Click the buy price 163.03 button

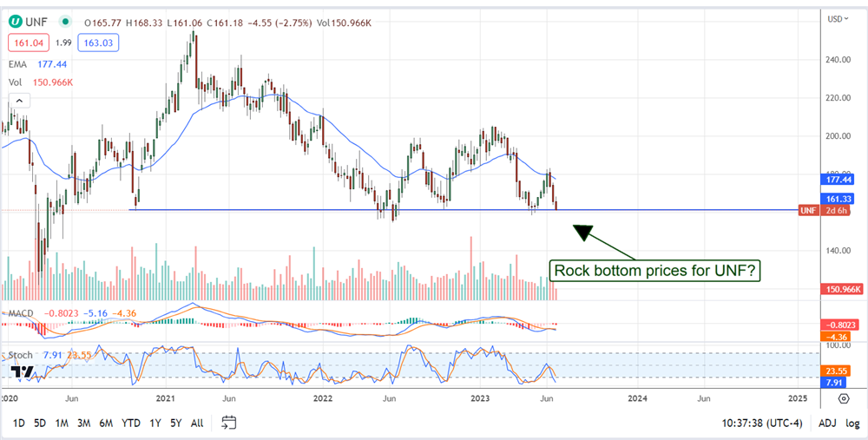pyautogui.click(x=98, y=42)
